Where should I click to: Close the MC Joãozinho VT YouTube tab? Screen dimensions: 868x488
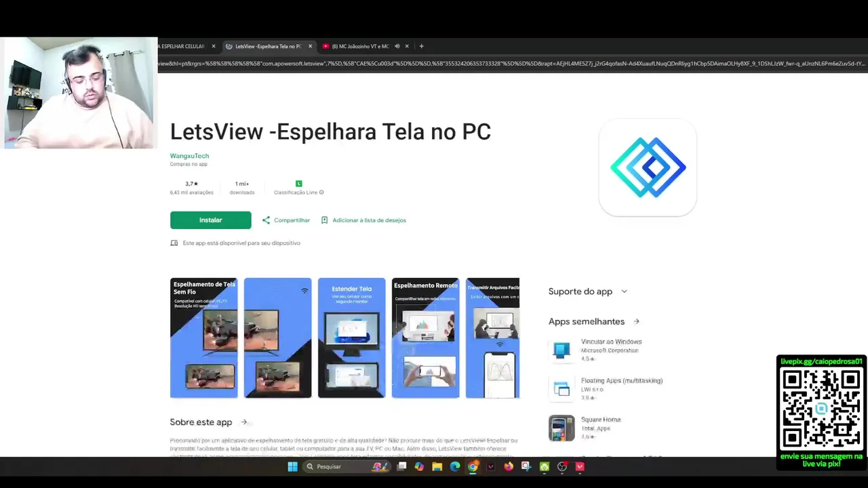tap(407, 46)
